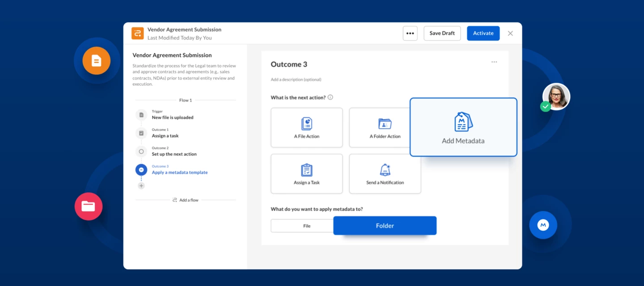644x286 pixels.
Task: Click the sidebar Vendor Agreement Submission heading
Action: [172, 55]
